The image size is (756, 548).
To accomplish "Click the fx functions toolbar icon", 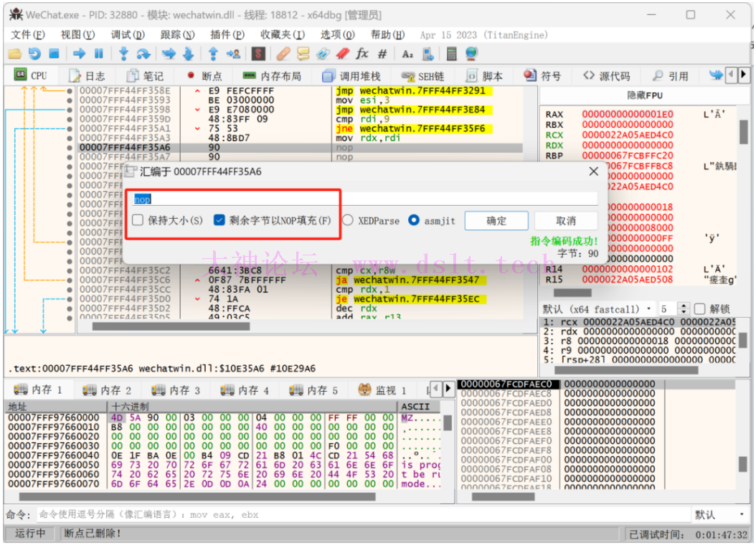I will (362, 54).
